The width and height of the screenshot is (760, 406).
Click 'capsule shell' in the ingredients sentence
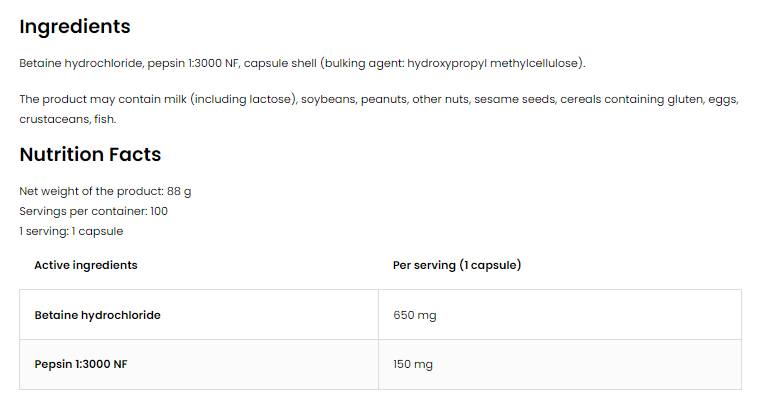283,64
